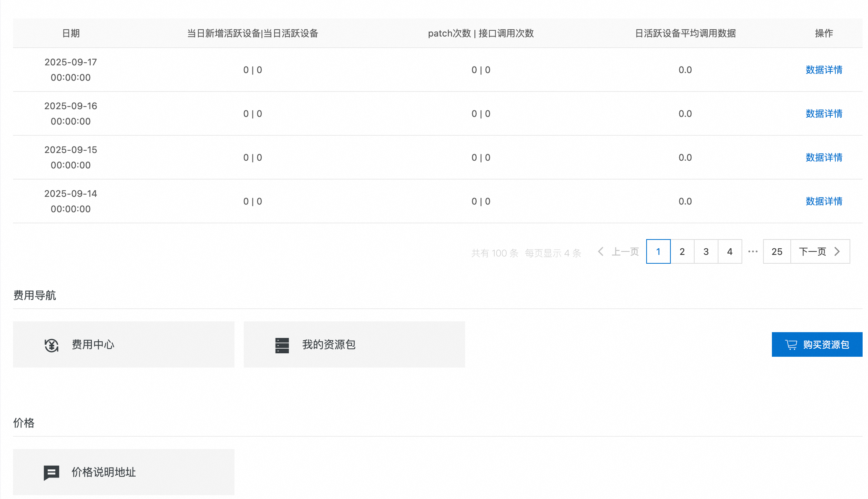Jump to last page 25
Image resolution: width=868 pixels, height=499 pixels.
(x=777, y=251)
